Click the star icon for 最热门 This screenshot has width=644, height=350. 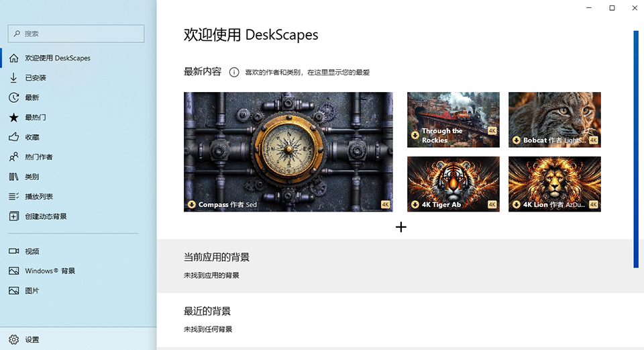pos(13,117)
